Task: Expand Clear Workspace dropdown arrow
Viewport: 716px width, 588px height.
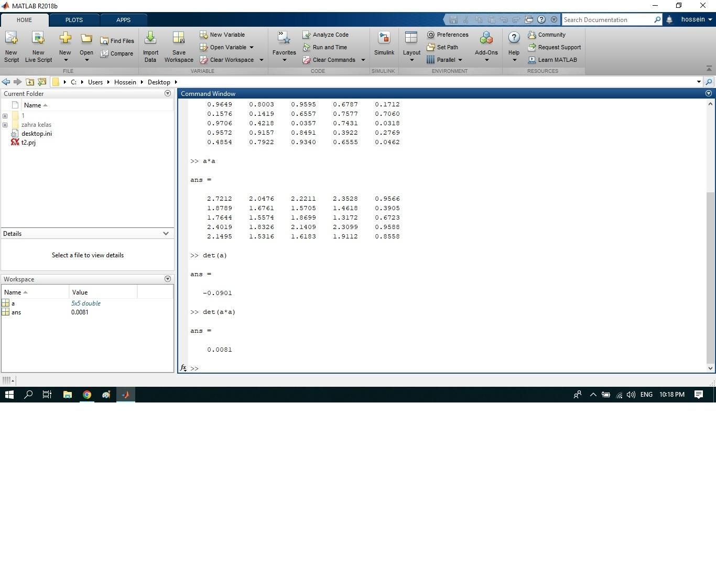Action: (261, 60)
